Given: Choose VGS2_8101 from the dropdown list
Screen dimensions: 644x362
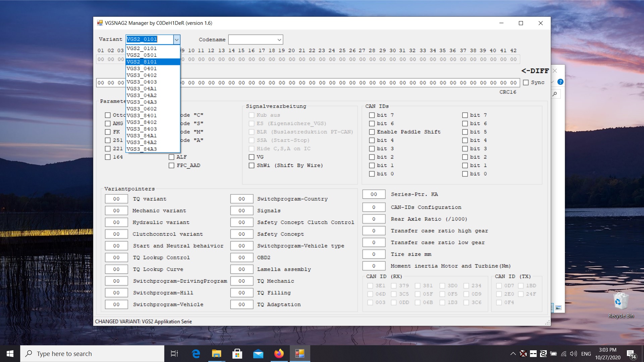Looking at the screenshot, I should click(142, 62).
